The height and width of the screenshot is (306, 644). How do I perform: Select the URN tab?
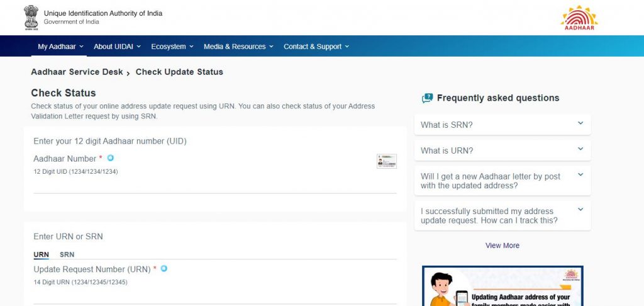coord(41,254)
